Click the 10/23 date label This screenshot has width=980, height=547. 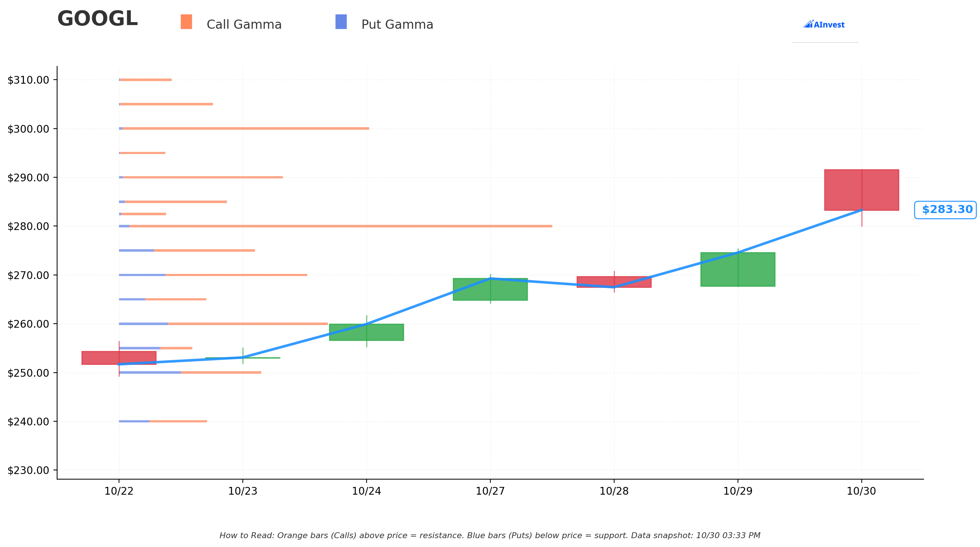click(243, 491)
